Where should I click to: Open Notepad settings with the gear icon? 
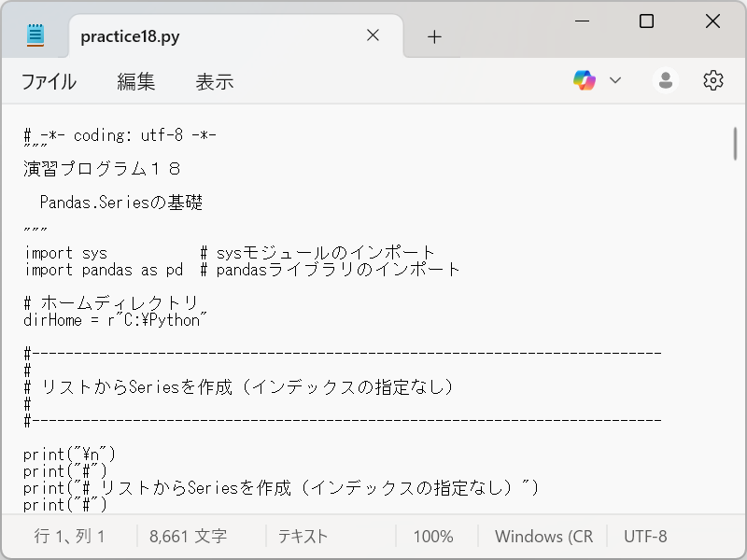pos(713,80)
